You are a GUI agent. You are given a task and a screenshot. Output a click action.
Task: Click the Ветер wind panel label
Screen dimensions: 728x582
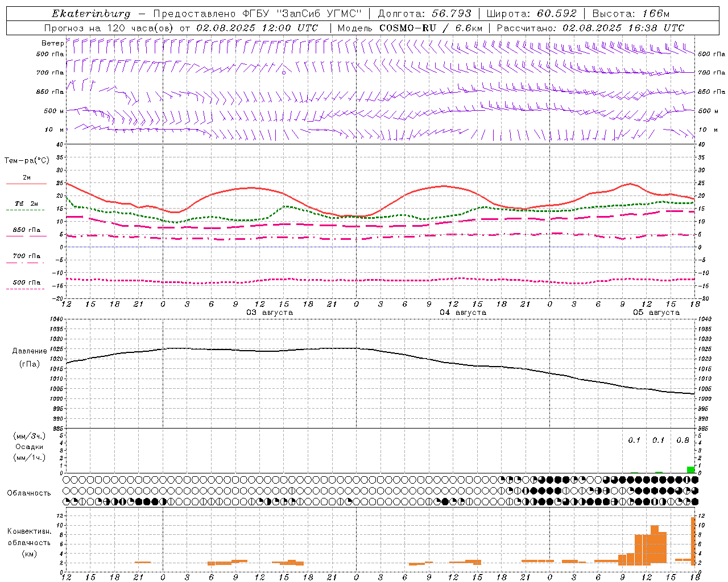pyautogui.click(x=52, y=43)
